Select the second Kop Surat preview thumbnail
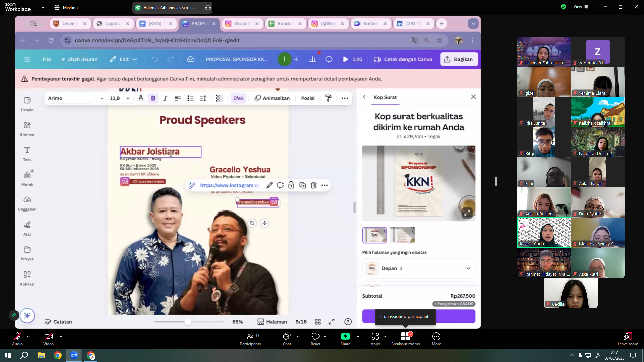This screenshot has height=362, width=644. click(402, 235)
